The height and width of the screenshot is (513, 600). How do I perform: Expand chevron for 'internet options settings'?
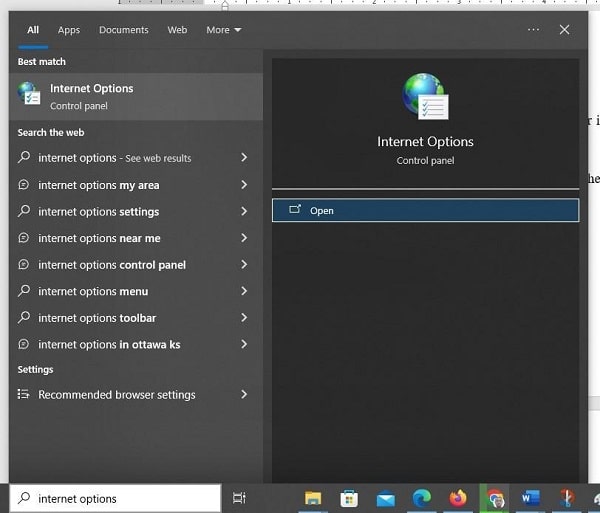[x=244, y=211]
